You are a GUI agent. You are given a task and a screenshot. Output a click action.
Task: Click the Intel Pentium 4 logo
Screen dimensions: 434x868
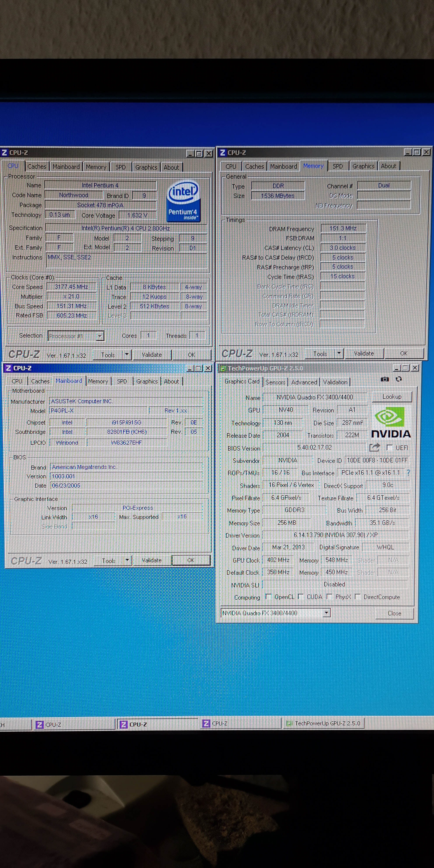pos(184,201)
